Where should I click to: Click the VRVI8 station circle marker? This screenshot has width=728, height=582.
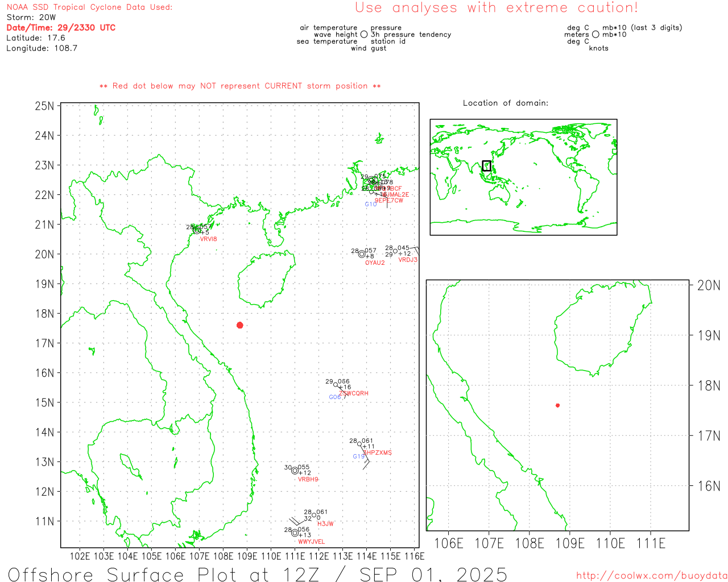point(197,230)
